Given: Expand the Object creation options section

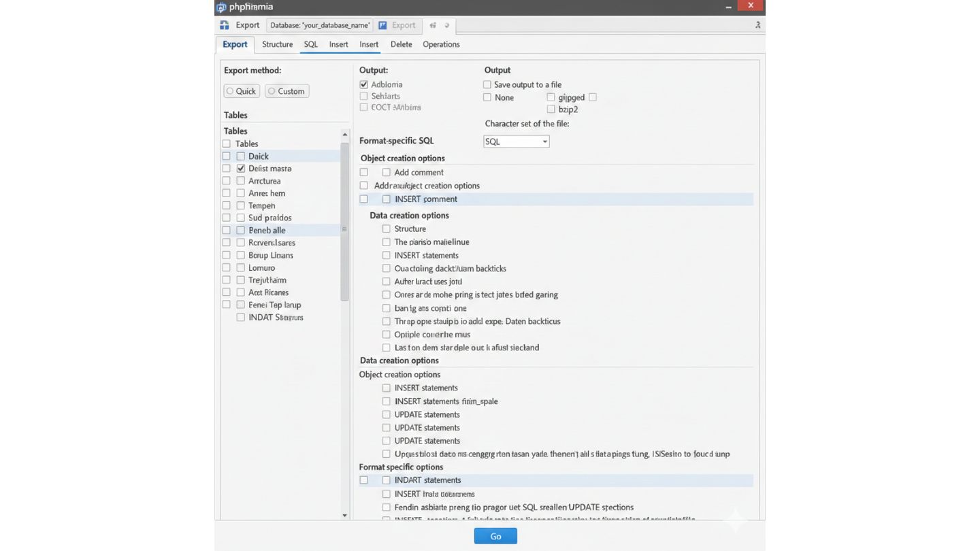Looking at the screenshot, I should tap(402, 158).
